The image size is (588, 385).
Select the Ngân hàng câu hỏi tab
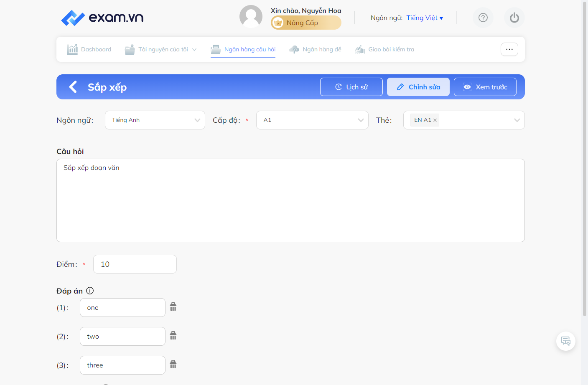[243, 49]
